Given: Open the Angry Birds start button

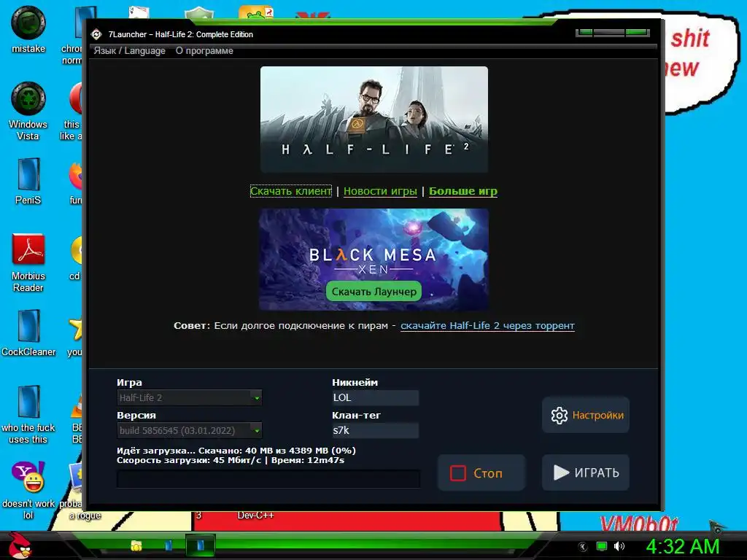Looking at the screenshot, I should pyautogui.click(x=19, y=545).
